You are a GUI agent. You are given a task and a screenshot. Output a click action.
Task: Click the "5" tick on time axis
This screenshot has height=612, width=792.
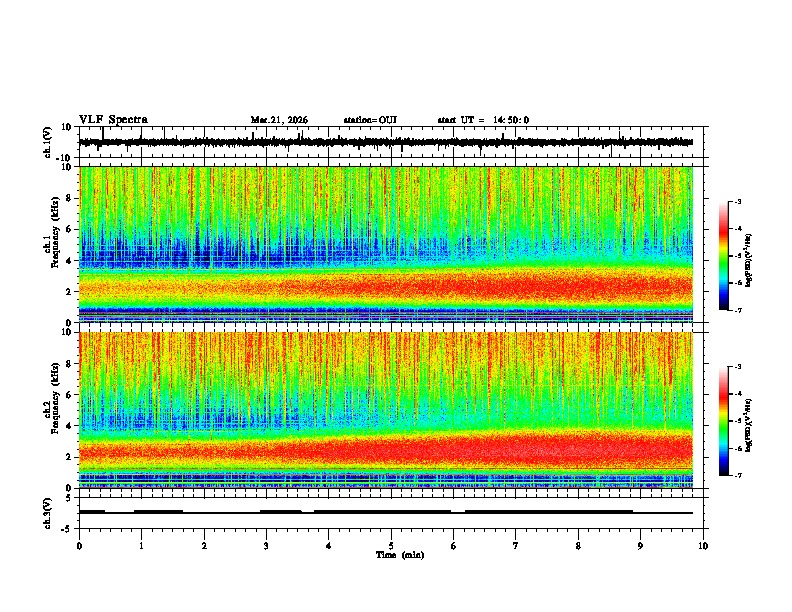(391, 546)
